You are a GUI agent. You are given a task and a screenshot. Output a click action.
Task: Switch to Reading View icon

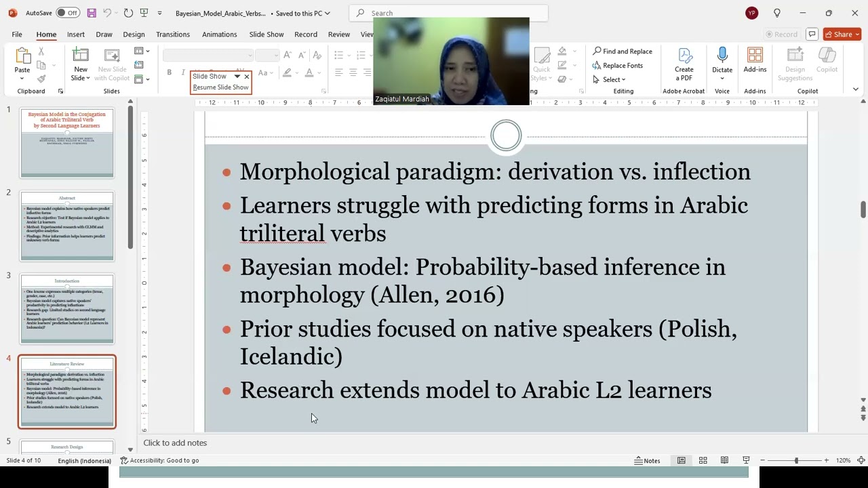pyautogui.click(x=724, y=460)
